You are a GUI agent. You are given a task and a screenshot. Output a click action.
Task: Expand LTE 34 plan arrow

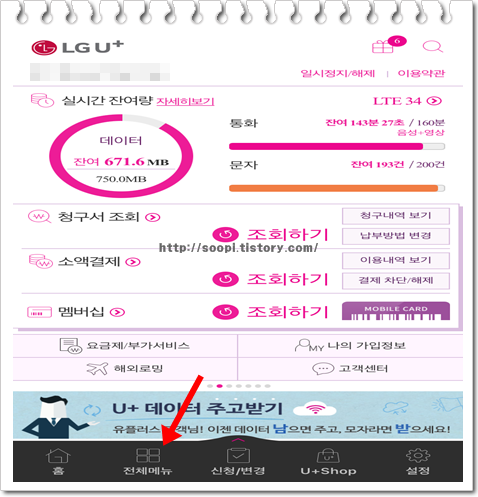434,101
